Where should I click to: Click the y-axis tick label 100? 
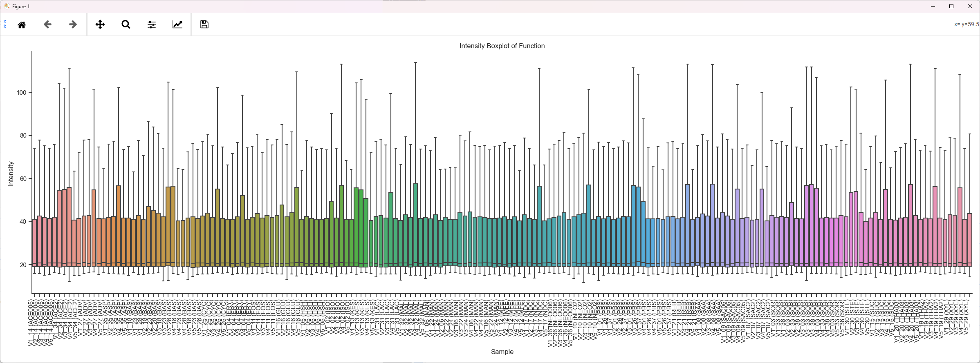[x=21, y=93]
